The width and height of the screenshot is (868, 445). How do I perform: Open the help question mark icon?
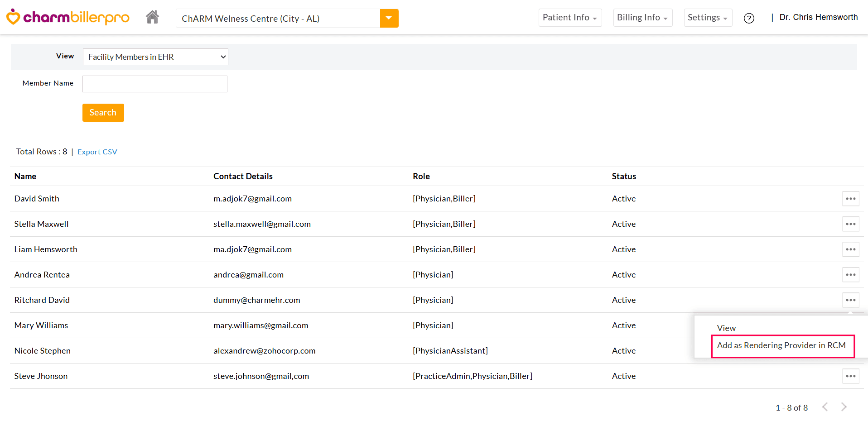coord(749,18)
